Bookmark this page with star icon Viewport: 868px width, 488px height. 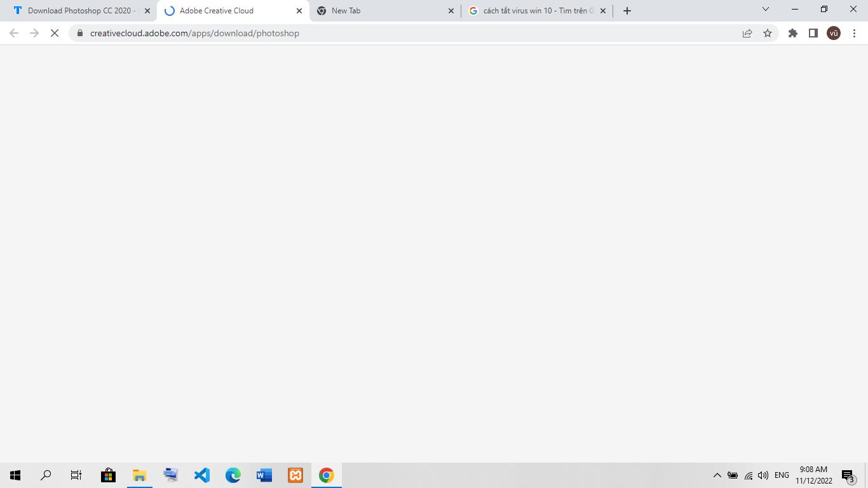tap(768, 33)
